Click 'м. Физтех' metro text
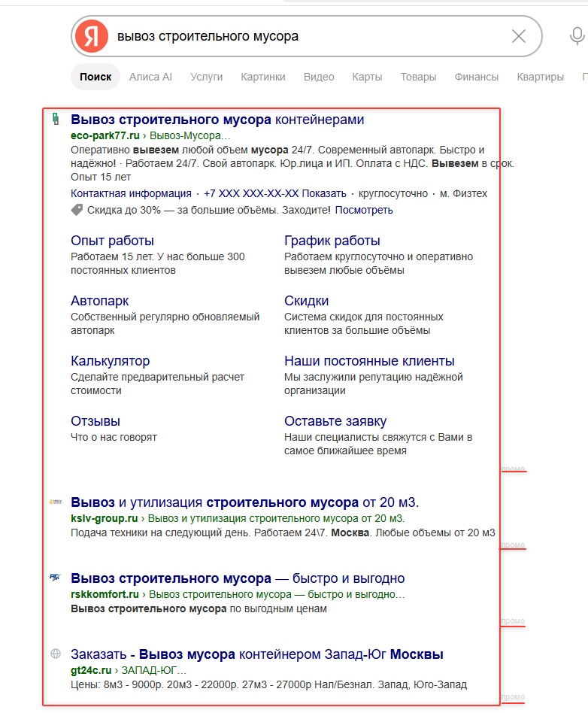Viewport: 588px width, 713px height. 463,193
